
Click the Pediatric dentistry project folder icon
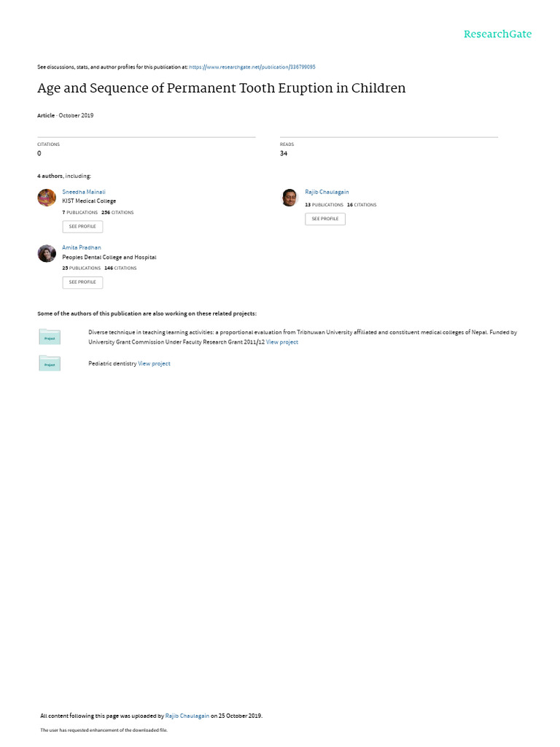tap(50, 363)
